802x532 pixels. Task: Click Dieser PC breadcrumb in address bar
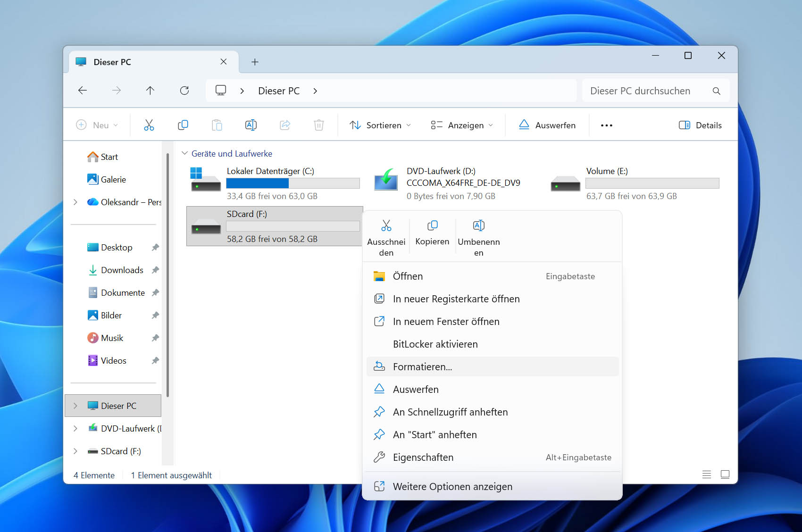click(279, 91)
